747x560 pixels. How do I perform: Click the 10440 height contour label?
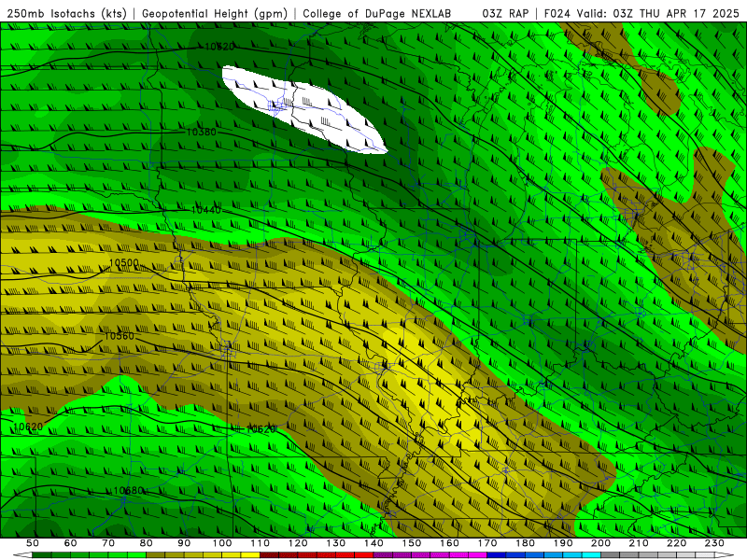(206, 210)
